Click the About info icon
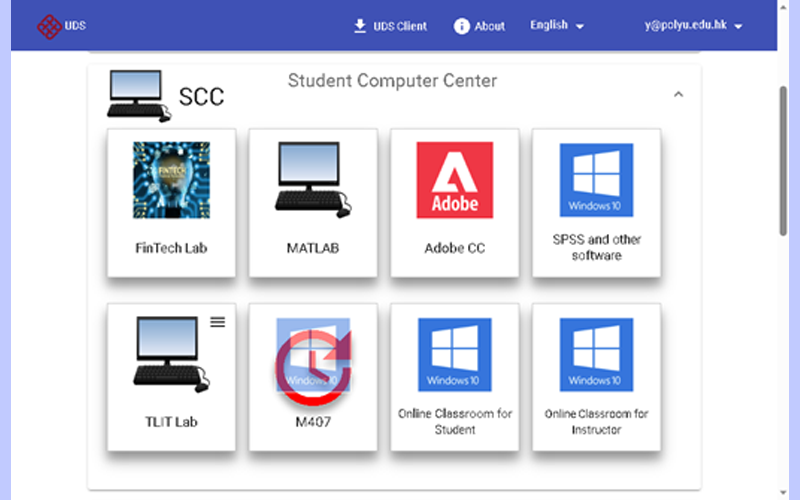 [462, 26]
